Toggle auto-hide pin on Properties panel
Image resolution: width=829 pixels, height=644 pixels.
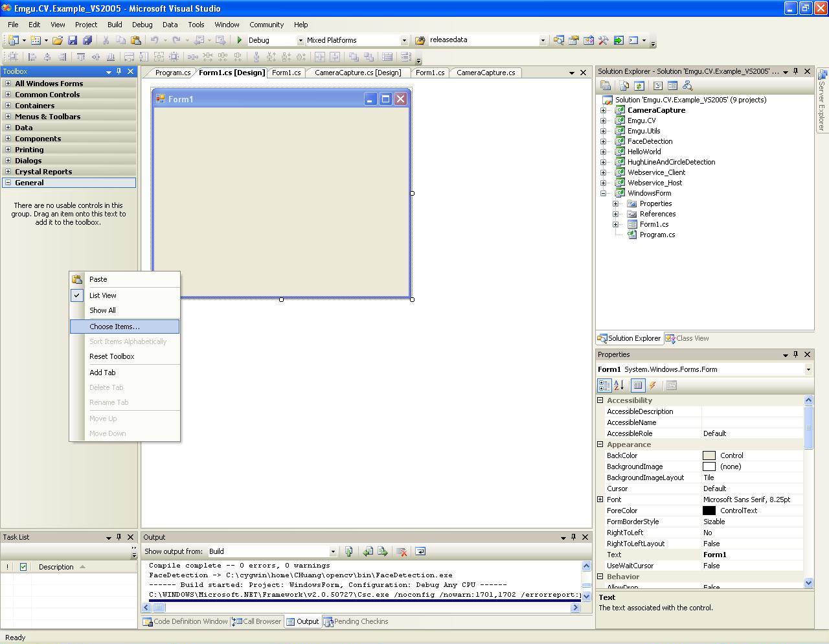click(x=796, y=354)
